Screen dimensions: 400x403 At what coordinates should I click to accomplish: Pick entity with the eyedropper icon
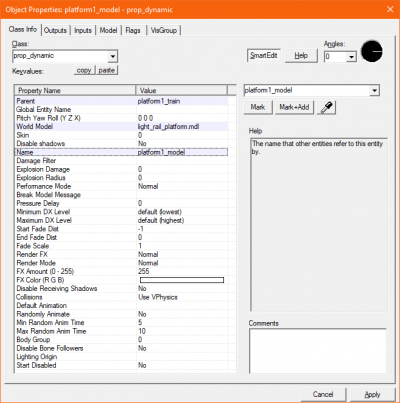(326, 108)
